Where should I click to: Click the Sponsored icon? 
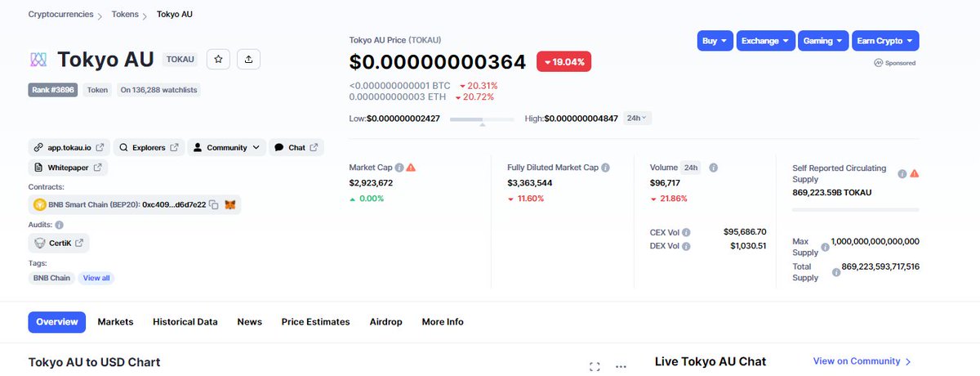click(x=878, y=63)
